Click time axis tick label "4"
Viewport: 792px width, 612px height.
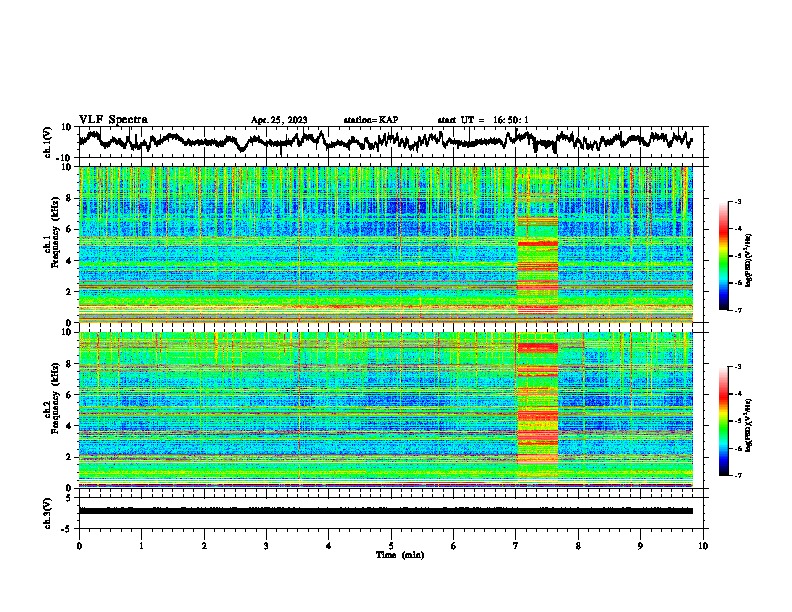(329, 546)
